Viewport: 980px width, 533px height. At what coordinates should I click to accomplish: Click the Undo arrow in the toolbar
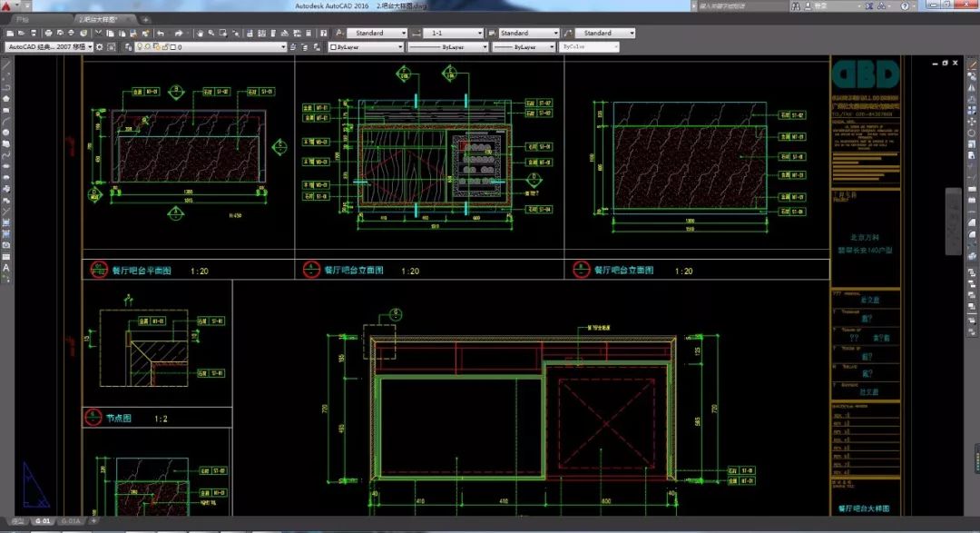click(160, 34)
